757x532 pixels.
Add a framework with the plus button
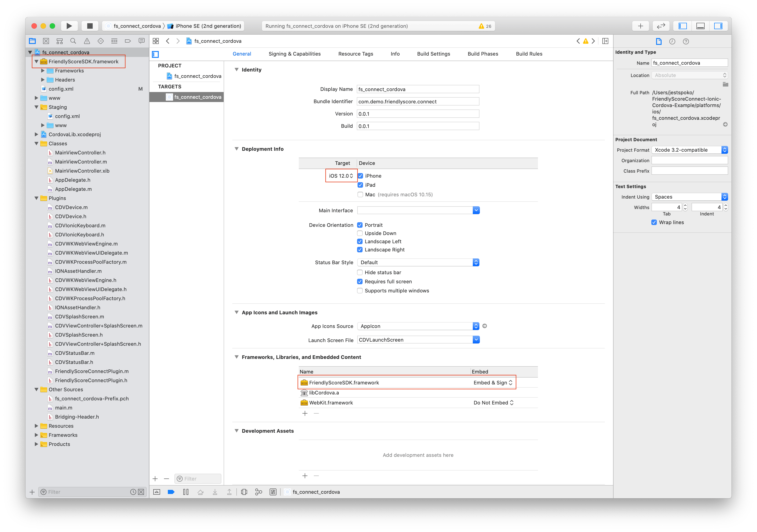tap(305, 413)
